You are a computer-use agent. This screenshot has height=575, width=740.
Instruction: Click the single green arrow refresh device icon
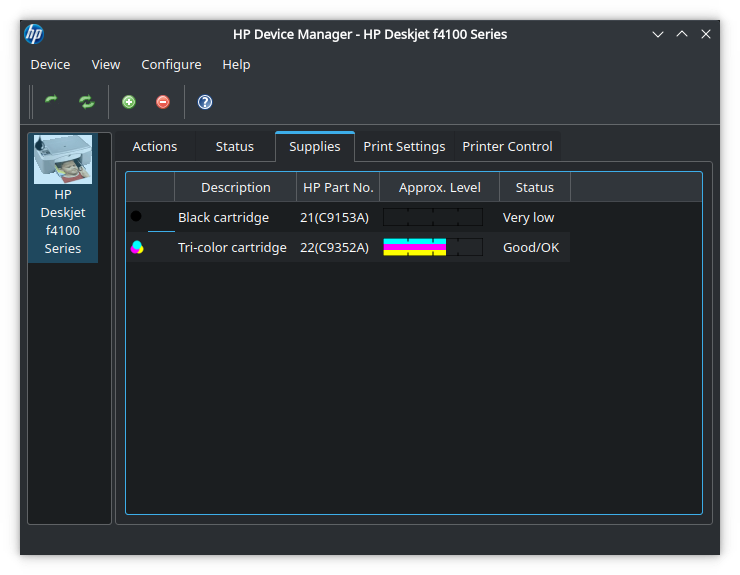[51, 100]
